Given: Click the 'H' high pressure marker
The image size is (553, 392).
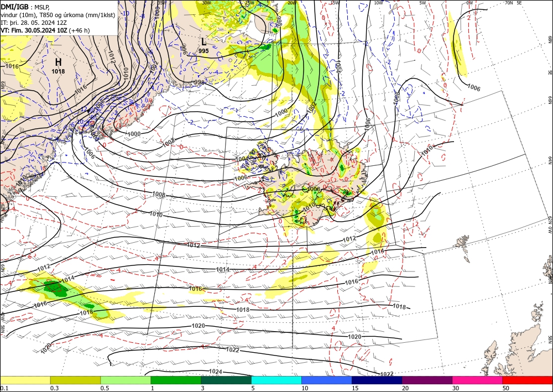Looking at the screenshot, I should [58, 62].
